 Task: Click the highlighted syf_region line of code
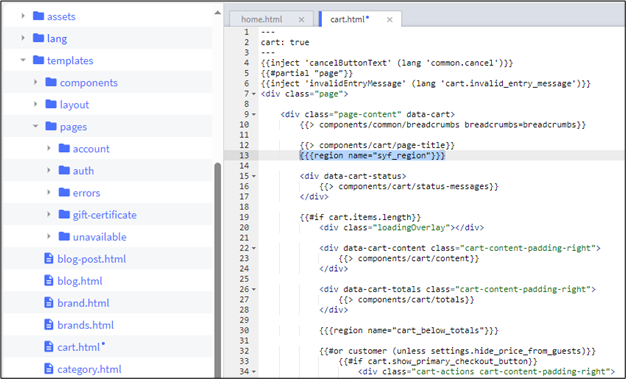pyautogui.click(x=372, y=155)
